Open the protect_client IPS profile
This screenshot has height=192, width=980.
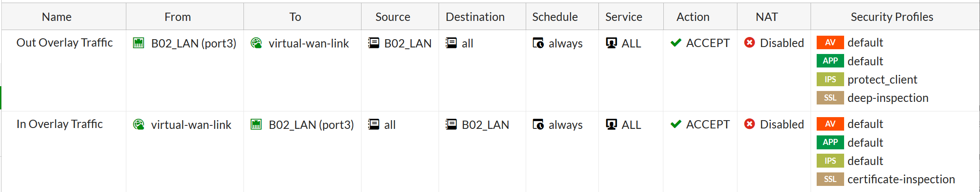(882, 80)
